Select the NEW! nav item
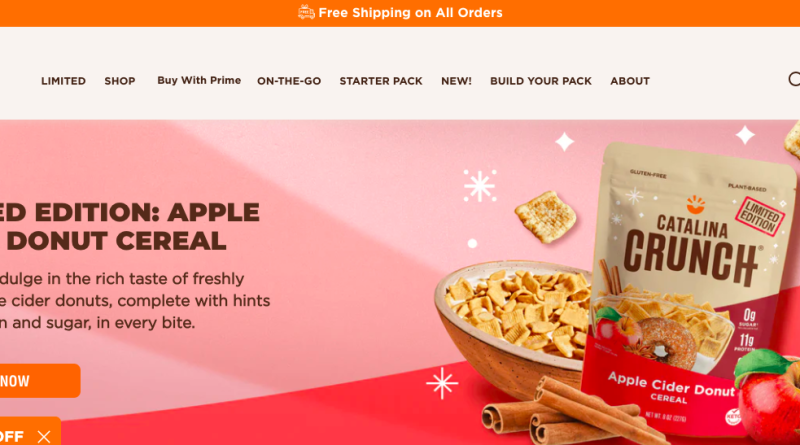 click(456, 81)
